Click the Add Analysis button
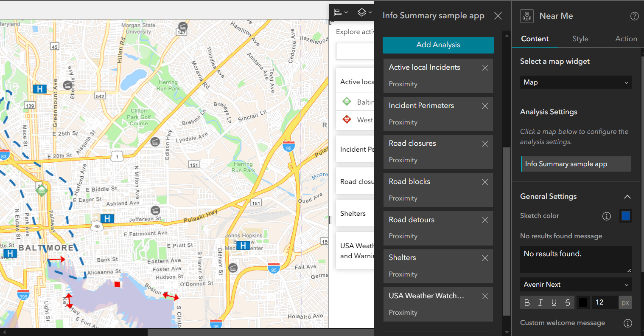Screen dimensions: 644x336 (438, 45)
